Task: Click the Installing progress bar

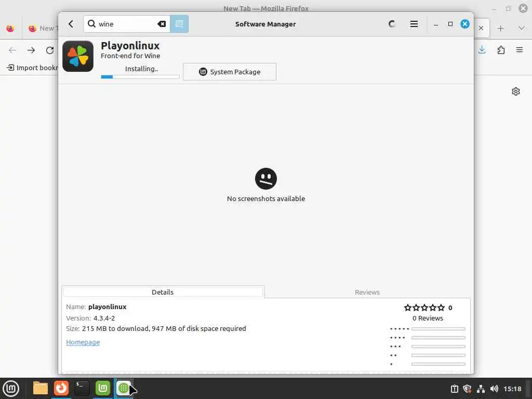Action: tap(140, 77)
